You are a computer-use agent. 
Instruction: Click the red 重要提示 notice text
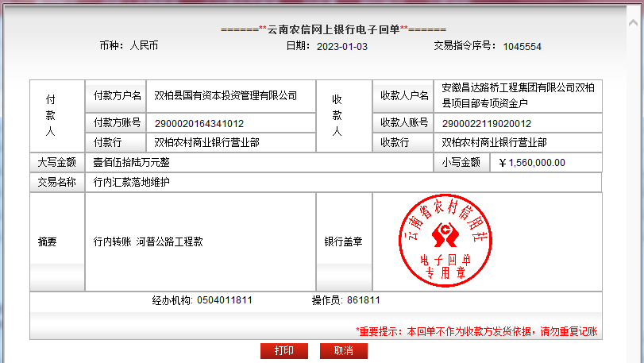(x=476, y=331)
